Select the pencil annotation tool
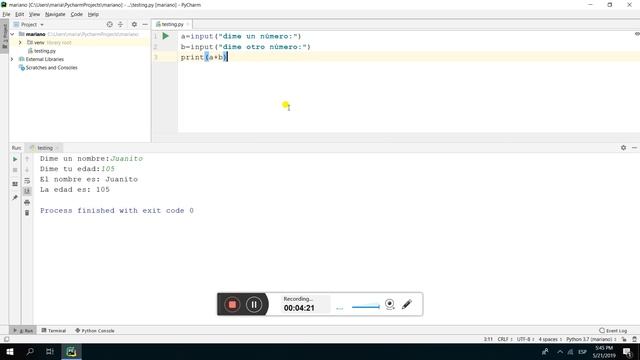Image resolution: width=640 pixels, height=360 pixels. (407, 304)
